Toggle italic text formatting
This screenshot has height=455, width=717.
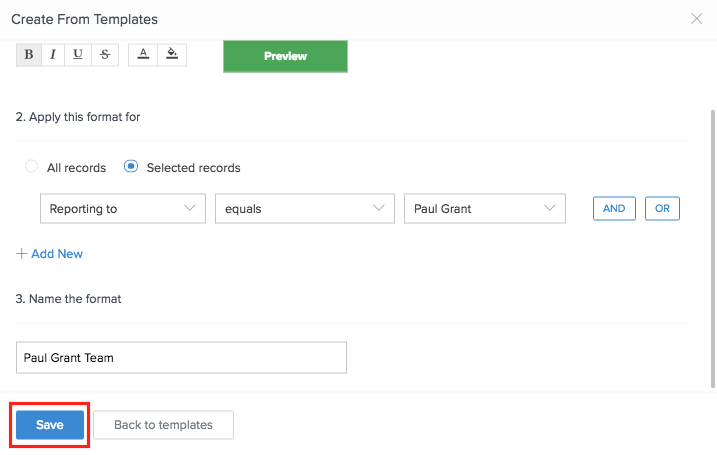tap(53, 54)
